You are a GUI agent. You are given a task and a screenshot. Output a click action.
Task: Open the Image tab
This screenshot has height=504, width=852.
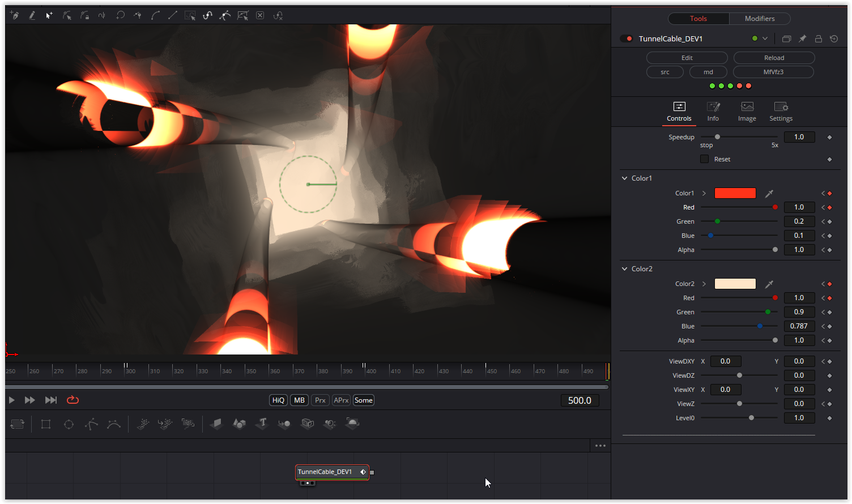747,112
